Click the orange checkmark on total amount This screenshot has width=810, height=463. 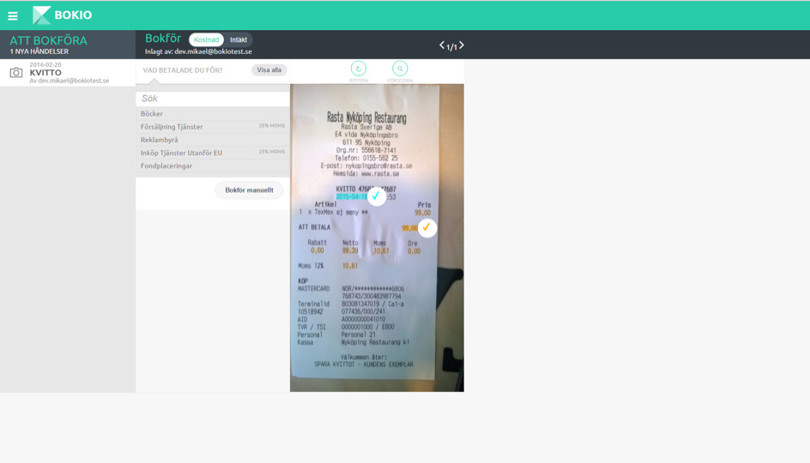coord(427,228)
